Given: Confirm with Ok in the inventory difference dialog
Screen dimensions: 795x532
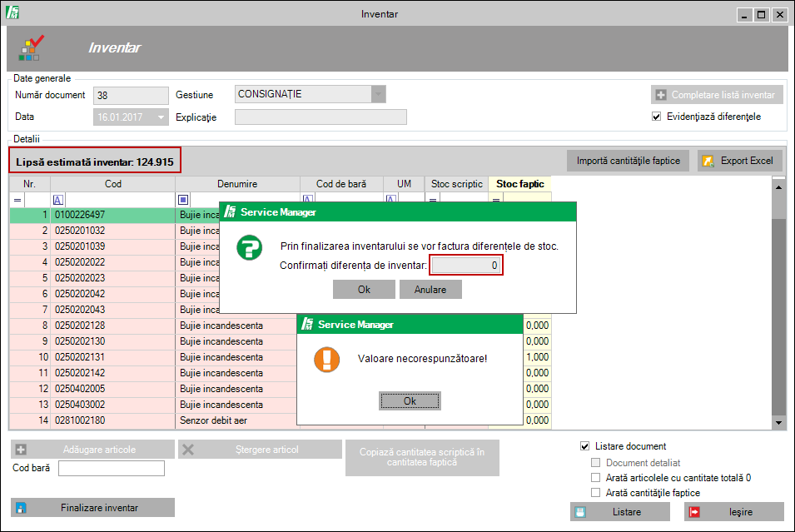Looking at the screenshot, I should pyautogui.click(x=364, y=290).
